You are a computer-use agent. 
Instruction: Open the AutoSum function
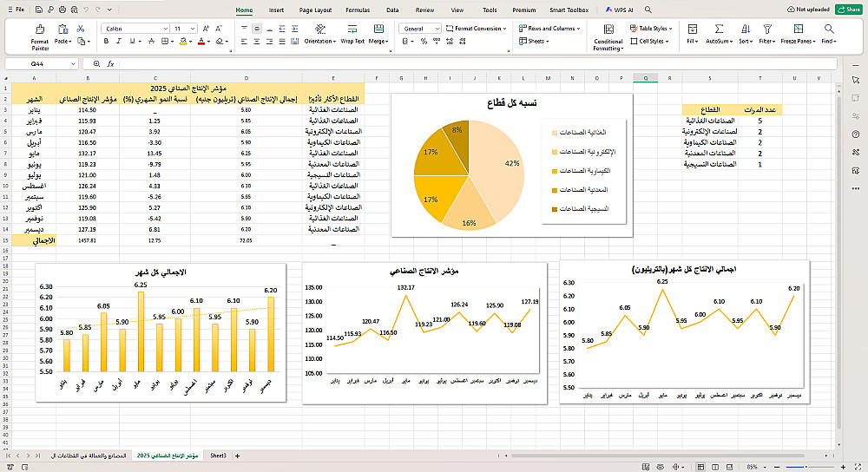pyautogui.click(x=717, y=30)
